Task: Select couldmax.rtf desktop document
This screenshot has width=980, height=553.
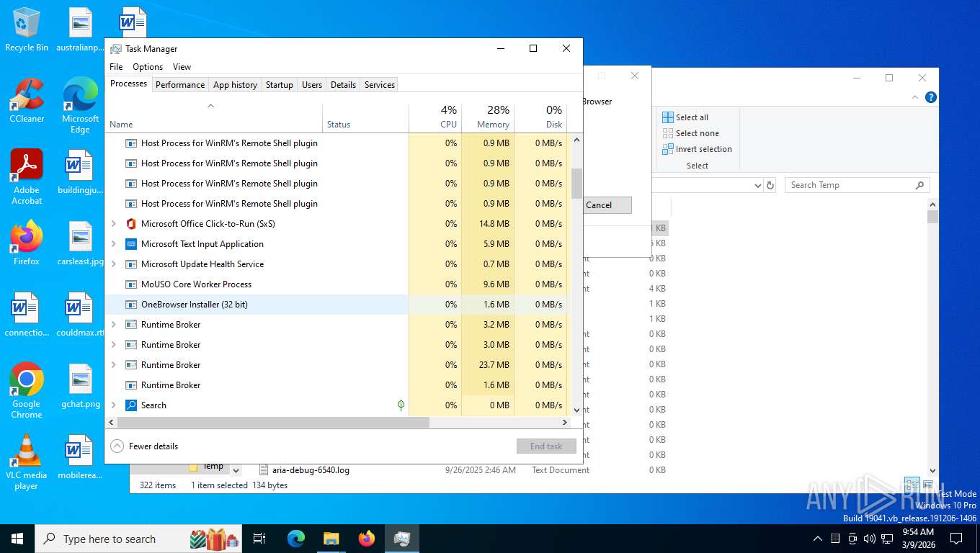Action: 80,315
